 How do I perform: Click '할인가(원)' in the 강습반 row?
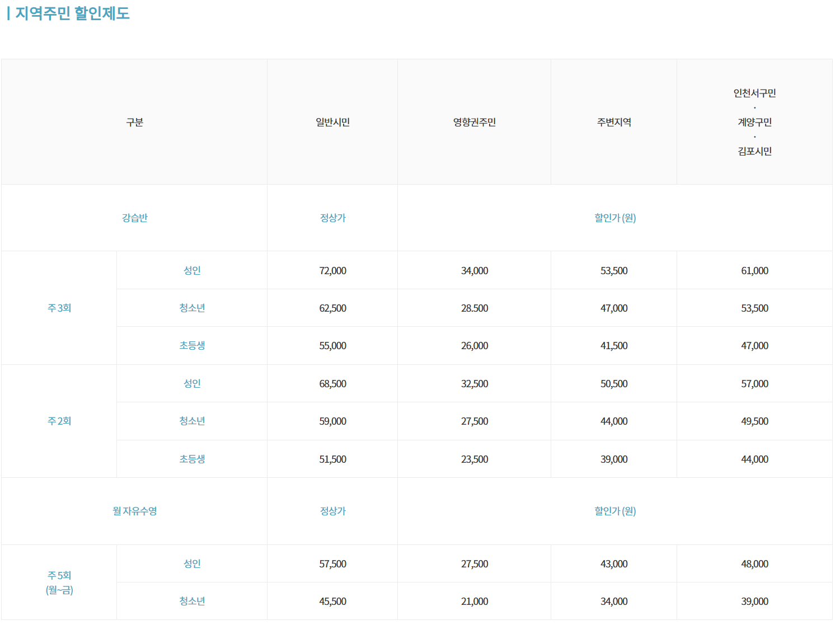pos(615,218)
